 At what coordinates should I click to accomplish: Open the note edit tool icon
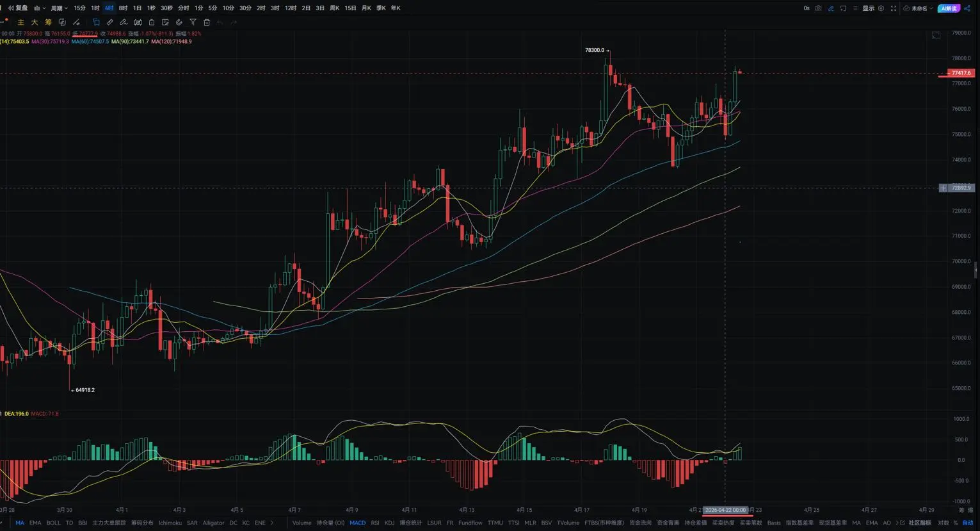click(x=165, y=22)
